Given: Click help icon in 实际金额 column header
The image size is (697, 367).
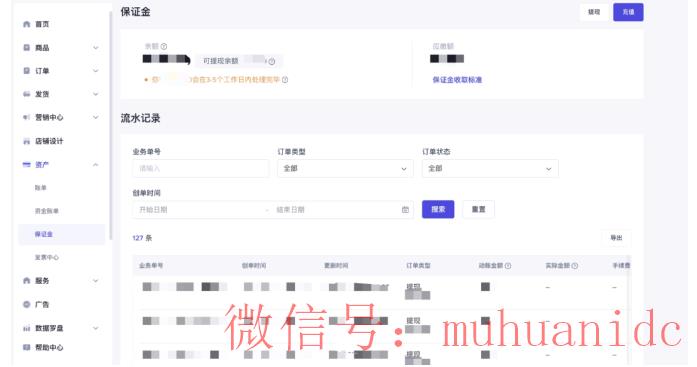Looking at the screenshot, I should (574, 266).
